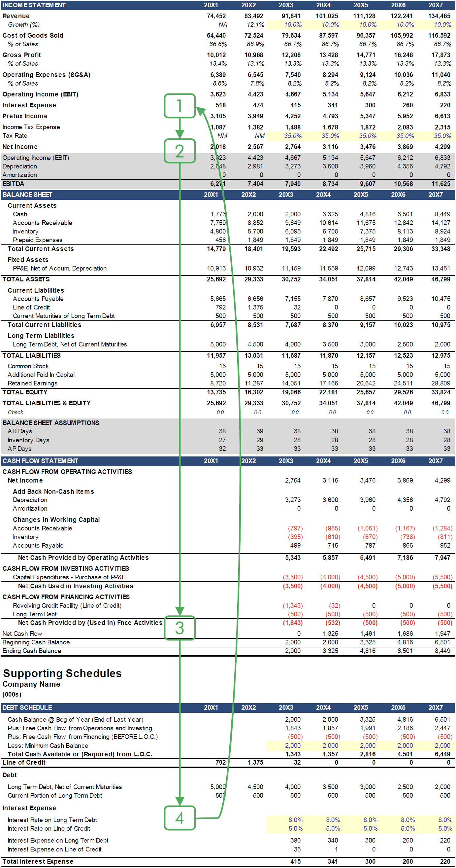This screenshot has height=868, width=456.
Task: Select the TOTAL ASSETS row label
Action: (26, 279)
